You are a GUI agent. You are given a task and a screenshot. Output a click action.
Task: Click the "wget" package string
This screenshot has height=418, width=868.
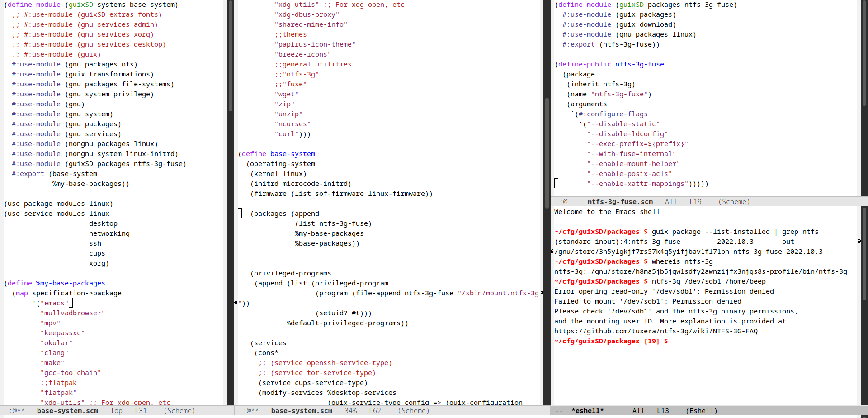click(287, 94)
